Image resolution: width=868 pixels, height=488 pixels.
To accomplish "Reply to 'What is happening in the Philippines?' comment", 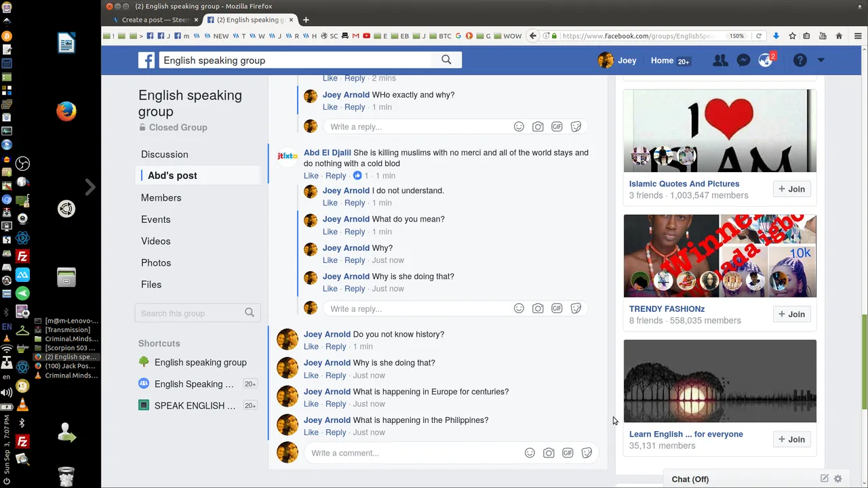I will [x=336, y=432].
